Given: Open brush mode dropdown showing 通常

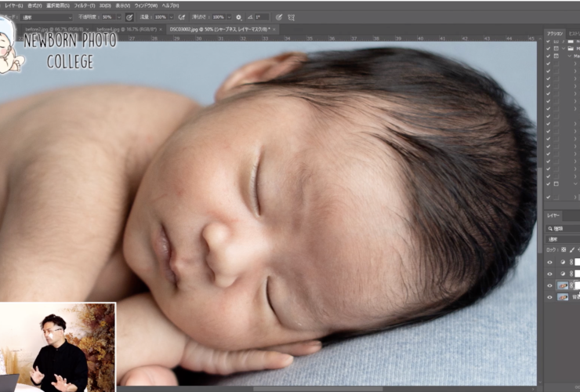Looking at the screenshot, I should 46,17.
